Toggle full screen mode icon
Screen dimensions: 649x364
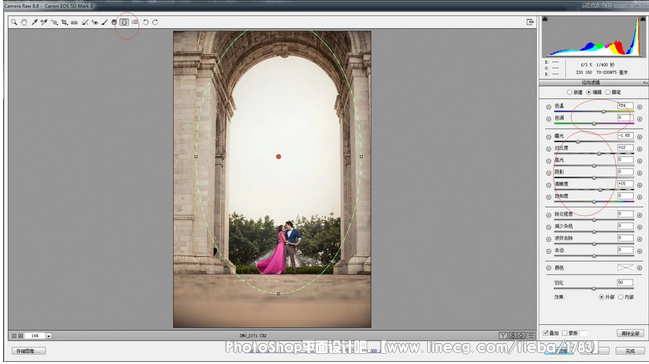coord(530,22)
